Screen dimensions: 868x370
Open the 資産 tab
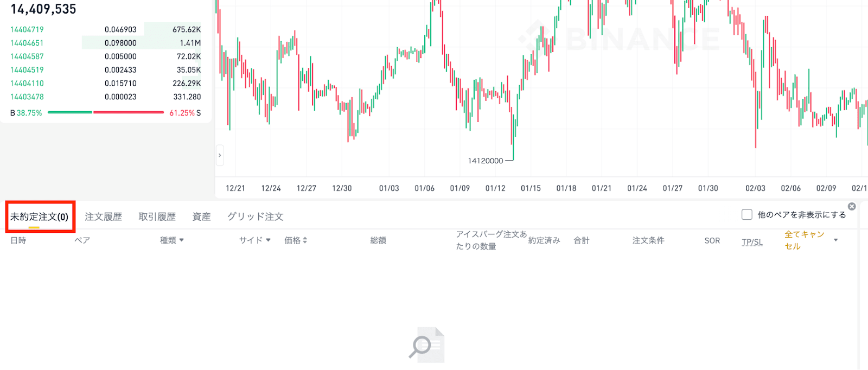201,216
